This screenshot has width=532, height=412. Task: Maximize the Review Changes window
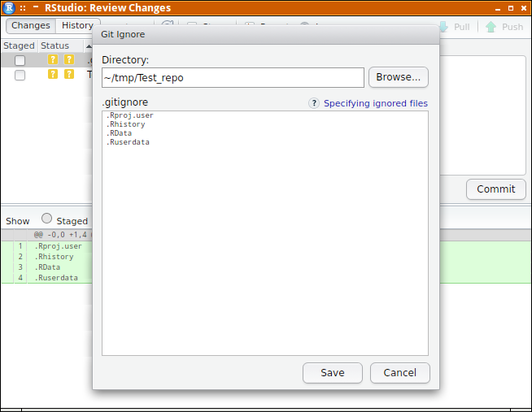pos(511,8)
